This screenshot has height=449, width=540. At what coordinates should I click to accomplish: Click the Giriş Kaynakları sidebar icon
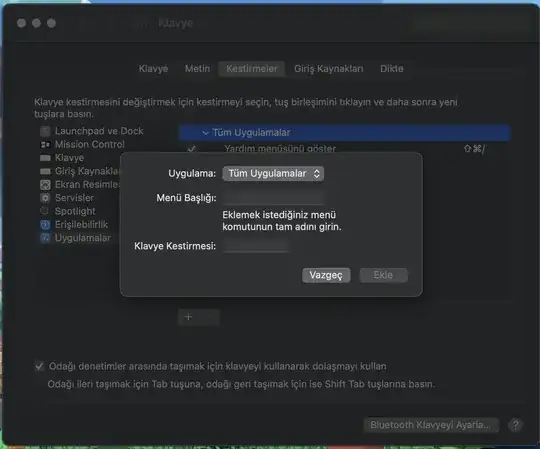(x=45, y=171)
